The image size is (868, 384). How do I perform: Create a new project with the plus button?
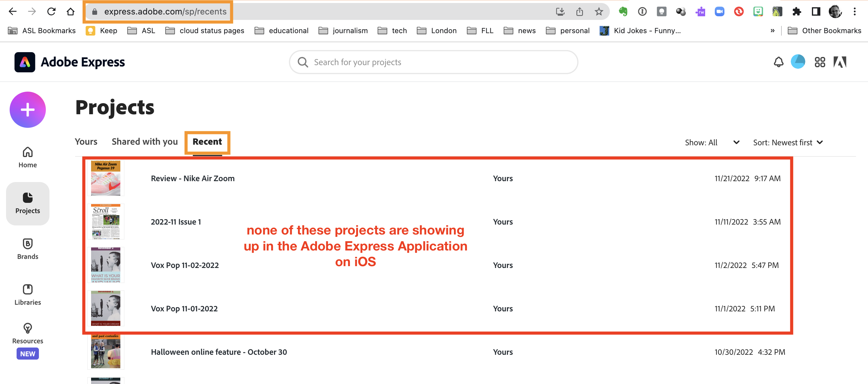tap(27, 109)
